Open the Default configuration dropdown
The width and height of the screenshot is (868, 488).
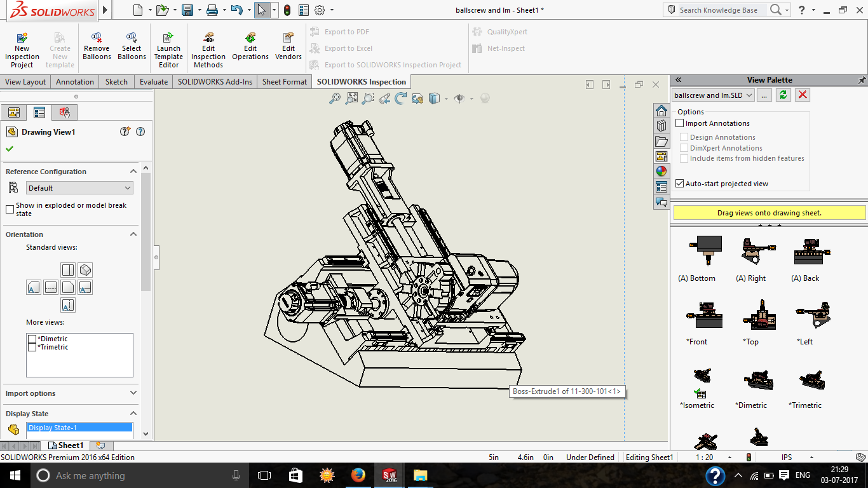80,188
